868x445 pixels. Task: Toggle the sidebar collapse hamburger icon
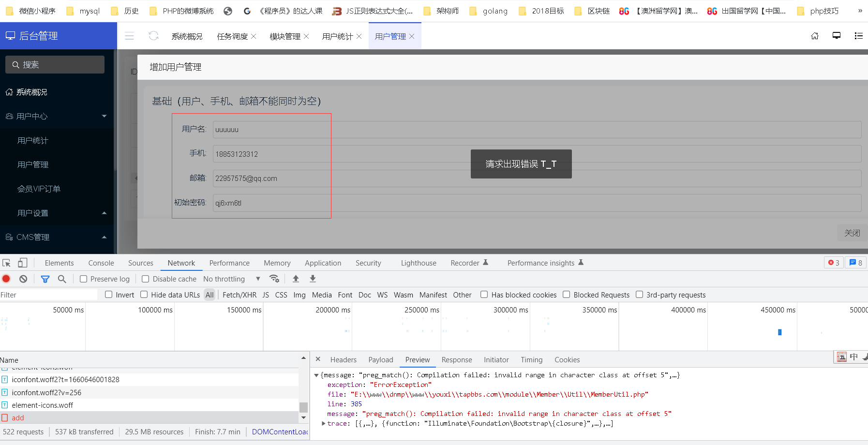pos(129,36)
